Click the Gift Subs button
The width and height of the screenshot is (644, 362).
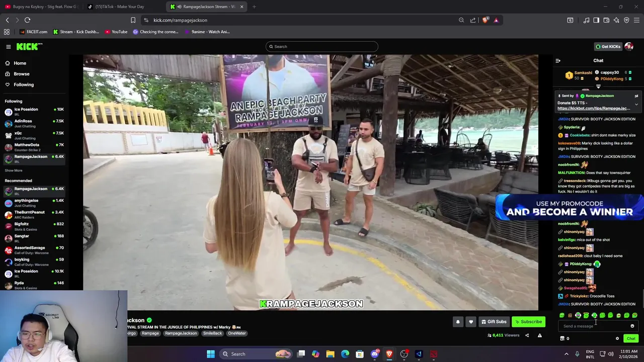(x=494, y=322)
